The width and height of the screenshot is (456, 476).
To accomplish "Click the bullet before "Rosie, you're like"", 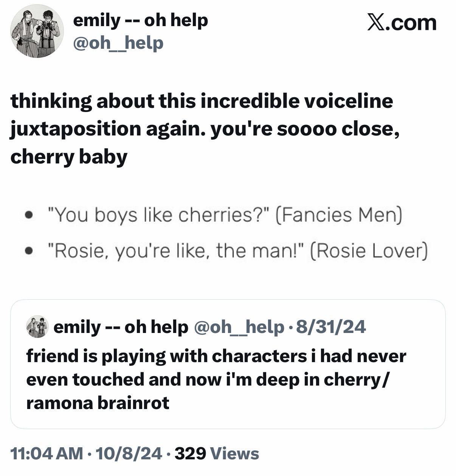I will (27, 250).
